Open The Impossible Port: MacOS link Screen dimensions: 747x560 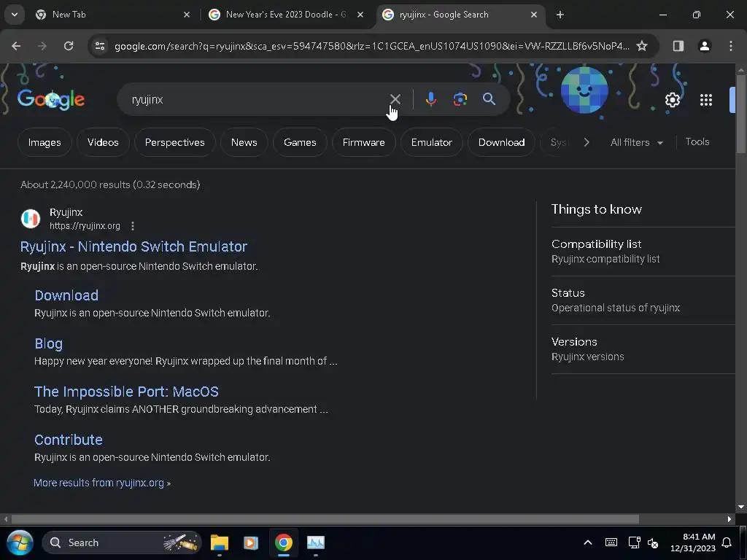126,392
